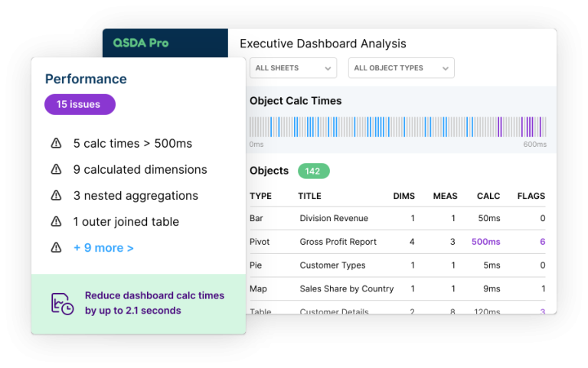Sort objects by the CALC column header
The width and height of the screenshot is (588, 368).
point(488,197)
